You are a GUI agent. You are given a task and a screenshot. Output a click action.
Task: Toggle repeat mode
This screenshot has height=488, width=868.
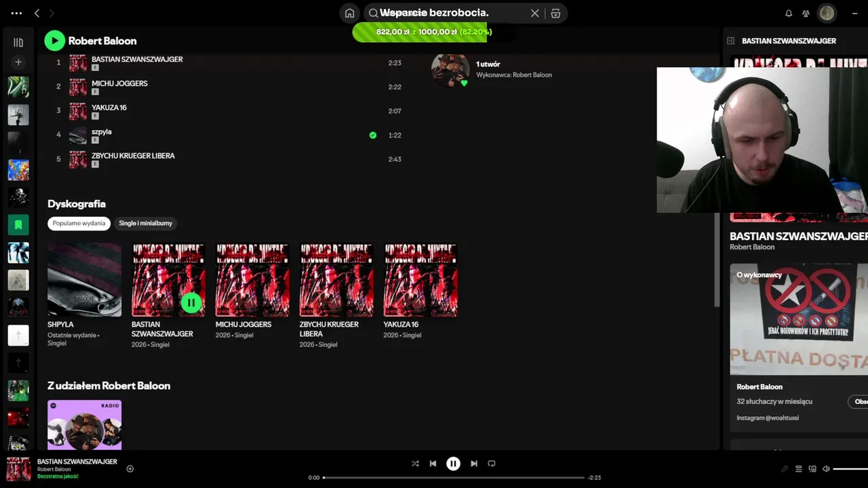[492, 464]
